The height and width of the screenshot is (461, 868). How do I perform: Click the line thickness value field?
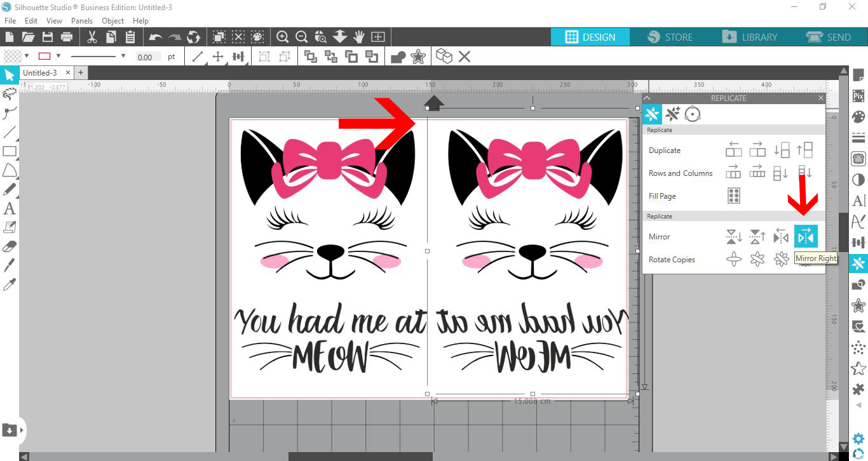147,57
